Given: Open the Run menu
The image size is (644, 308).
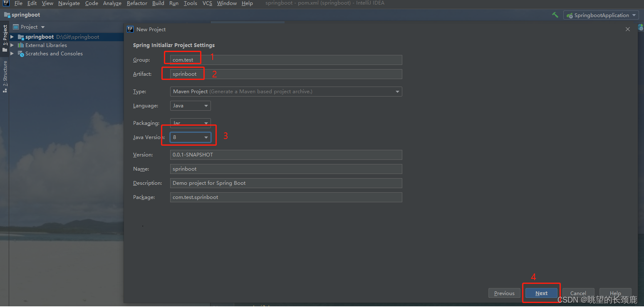Looking at the screenshot, I should [174, 3].
